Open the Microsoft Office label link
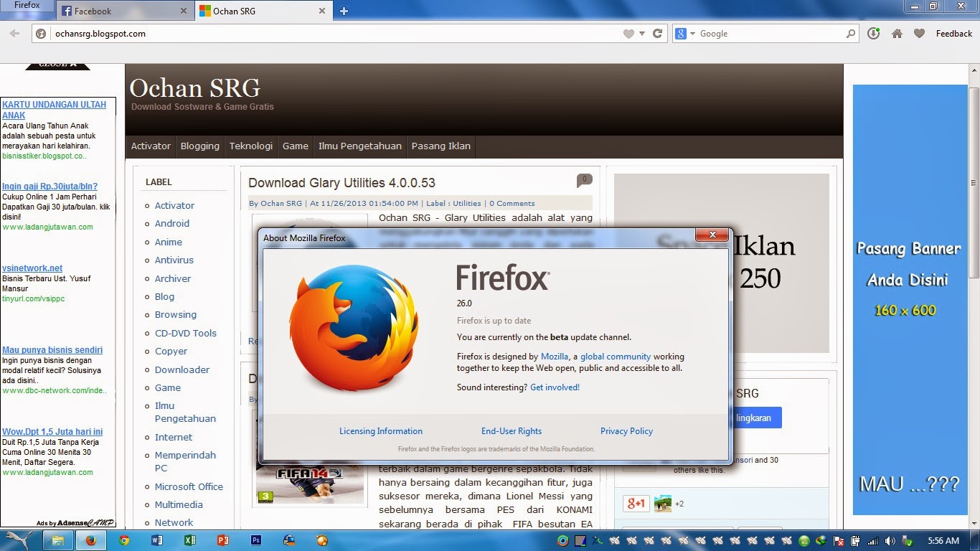The image size is (980, 551). click(189, 486)
